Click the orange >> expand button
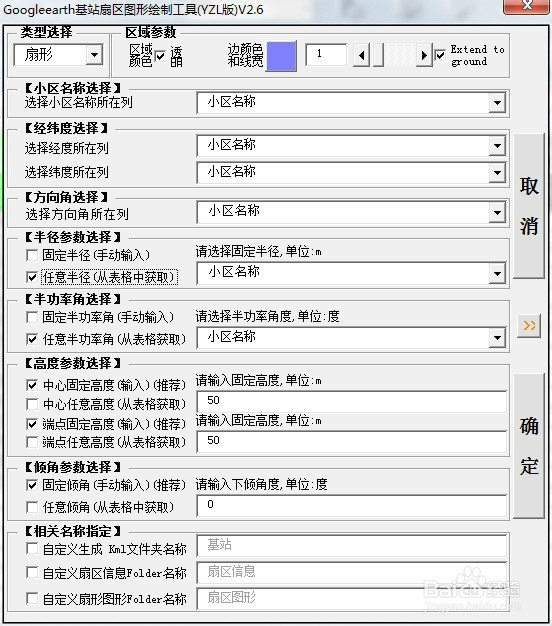 point(529,326)
